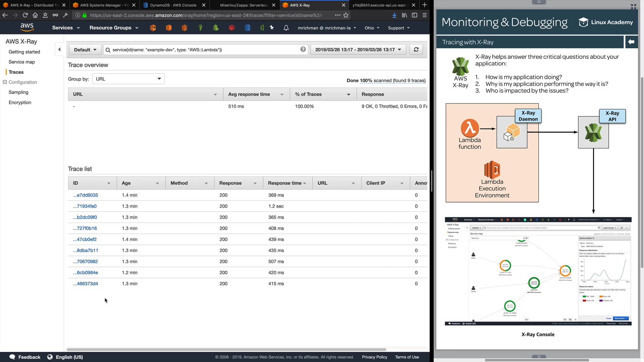The width and height of the screenshot is (644, 362).
Task: Open the Group by URL dropdown
Action: click(x=128, y=79)
